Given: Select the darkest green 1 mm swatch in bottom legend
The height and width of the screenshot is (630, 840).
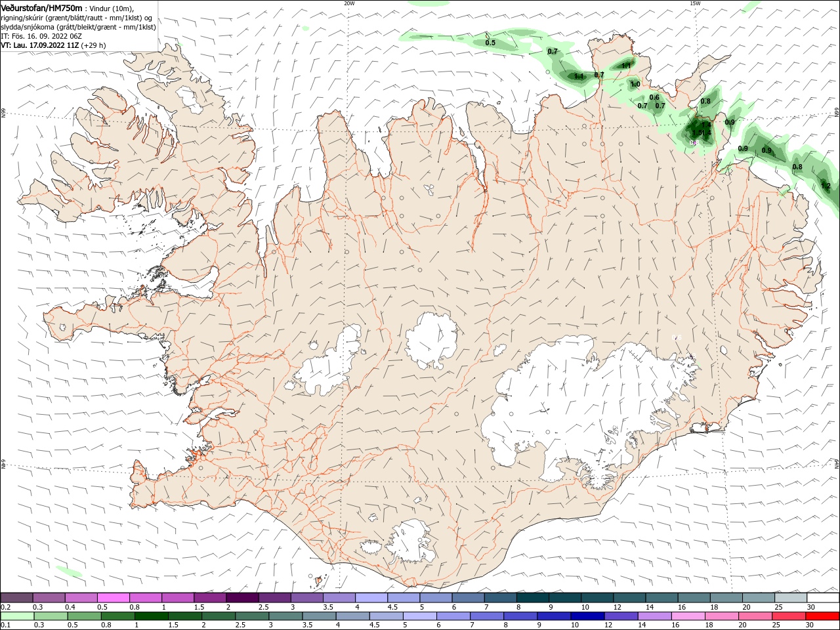Looking at the screenshot, I should pyautogui.click(x=151, y=616).
